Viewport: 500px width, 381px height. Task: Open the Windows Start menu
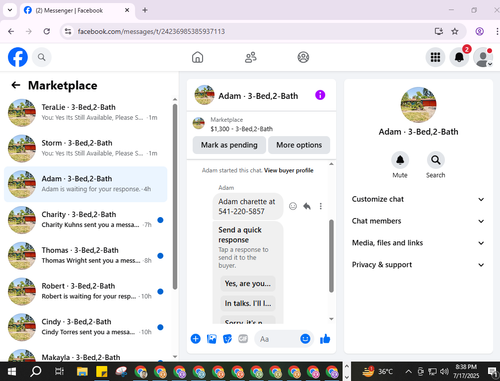click(x=12, y=371)
